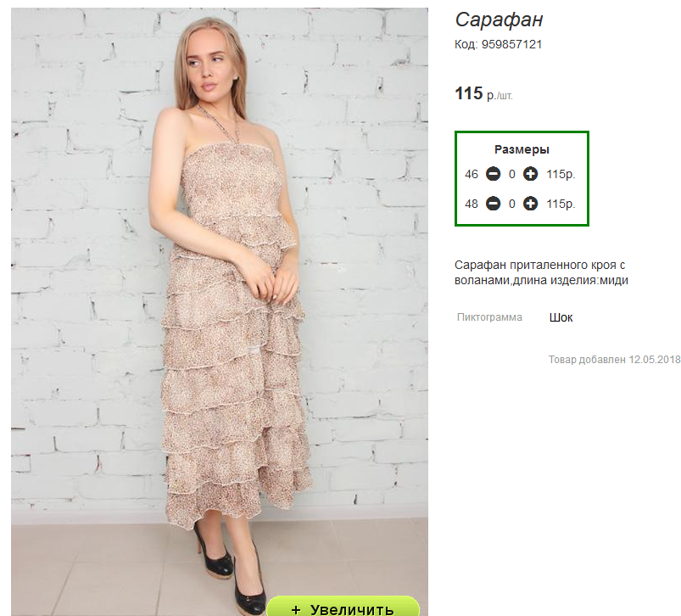Viewport: 681px width, 616px height.
Task: Increase quantity for size 48
Action: pos(530,204)
